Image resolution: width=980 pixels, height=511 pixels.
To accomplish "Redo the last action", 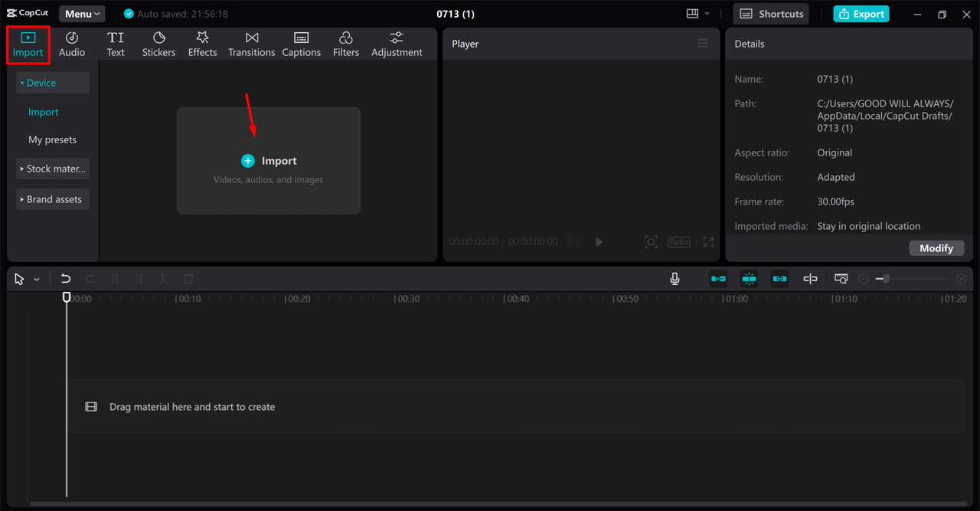I will pos(90,279).
